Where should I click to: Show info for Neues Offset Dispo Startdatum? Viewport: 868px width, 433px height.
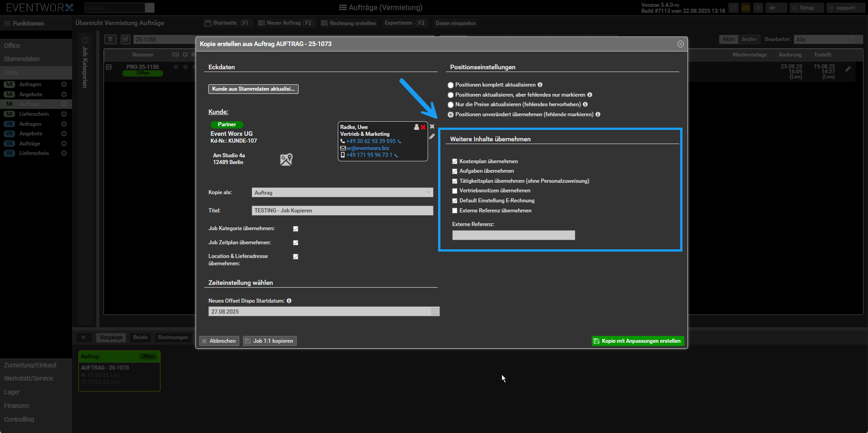click(289, 301)
